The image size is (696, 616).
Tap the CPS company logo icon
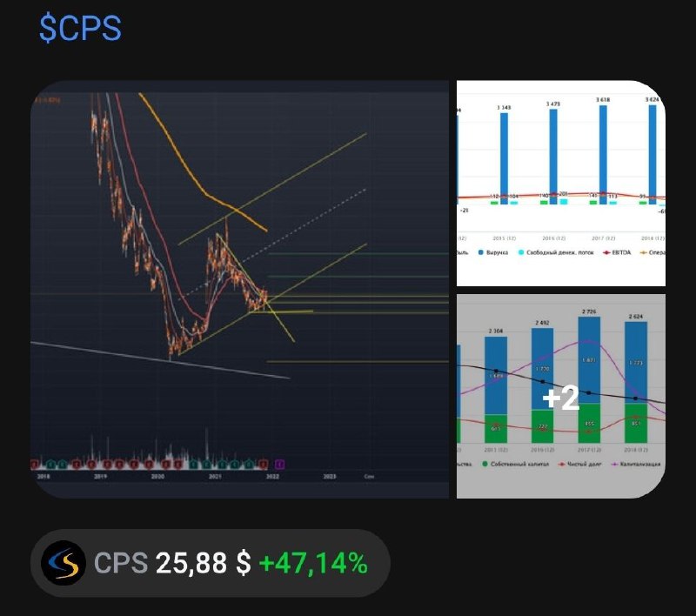(64, 563)
